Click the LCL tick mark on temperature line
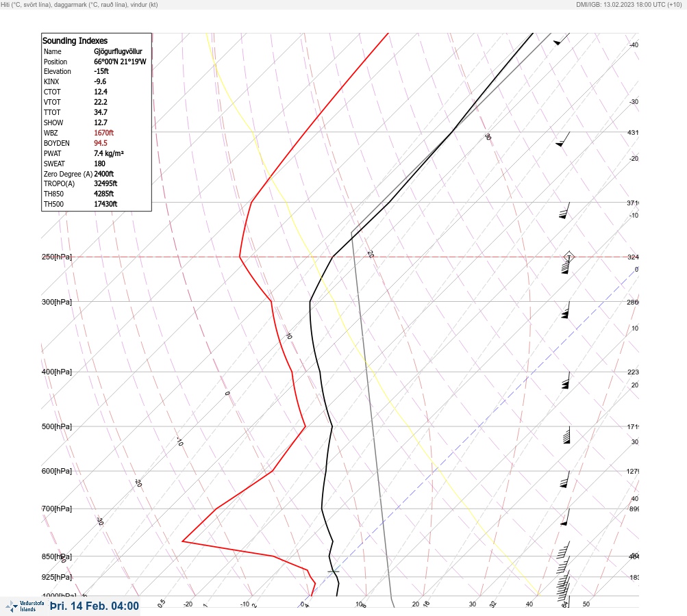The image size is (687, 616). 334,572
